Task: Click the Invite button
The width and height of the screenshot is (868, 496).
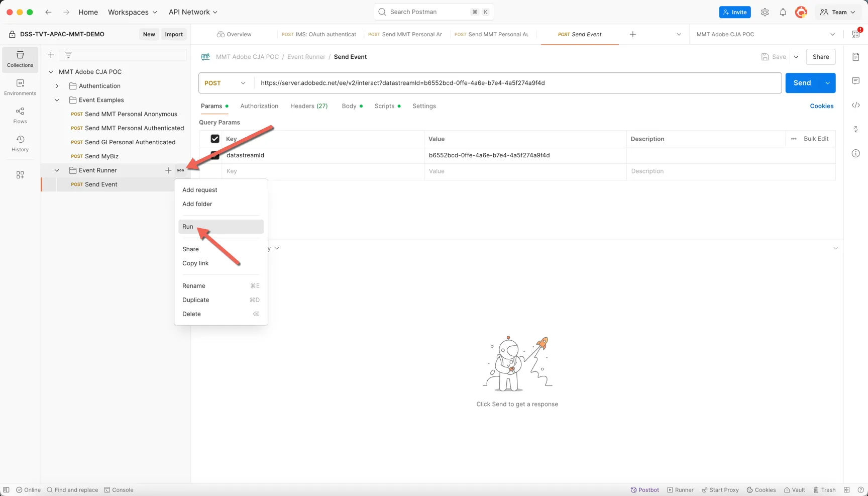Action: [x=735, y=12]
